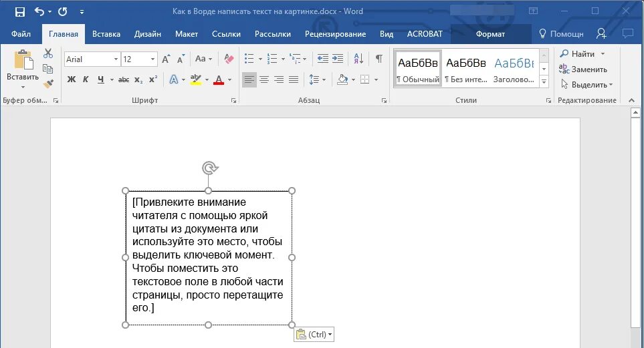Activate the Format Painter brush
The image size is (644, 348).
point(48,83)
